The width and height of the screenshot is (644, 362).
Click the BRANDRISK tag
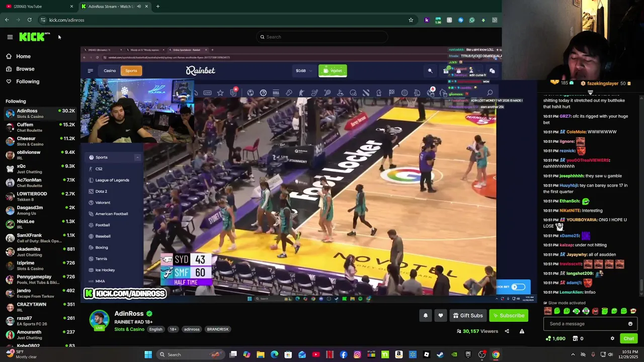218,329
